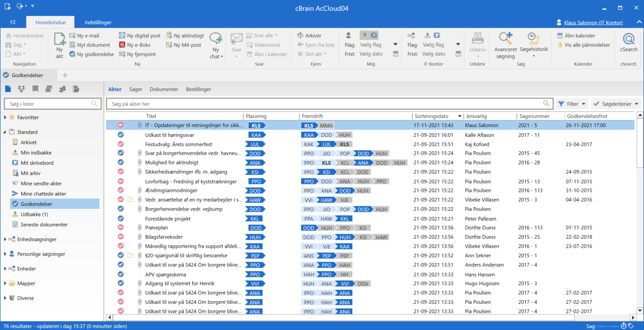644x330 pixels.
Task: Open the Vælg flag dropdown in IT Kontor group
Action: pyautogui.click(x=458, y=45)
